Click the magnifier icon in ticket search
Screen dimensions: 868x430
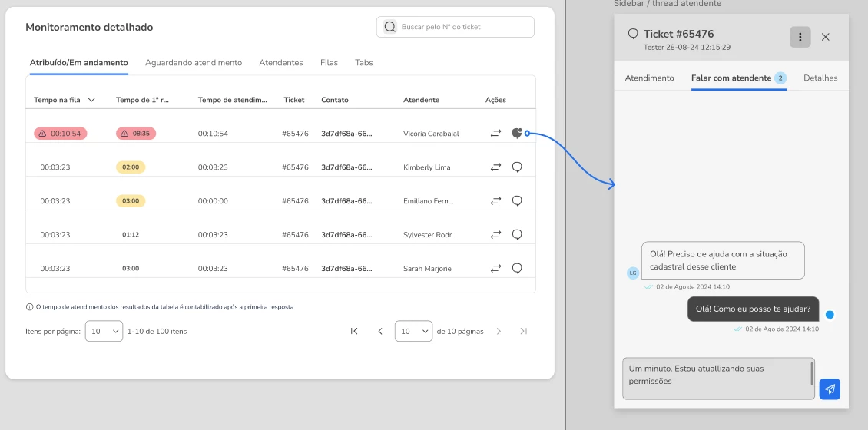(x=390, y=27)
